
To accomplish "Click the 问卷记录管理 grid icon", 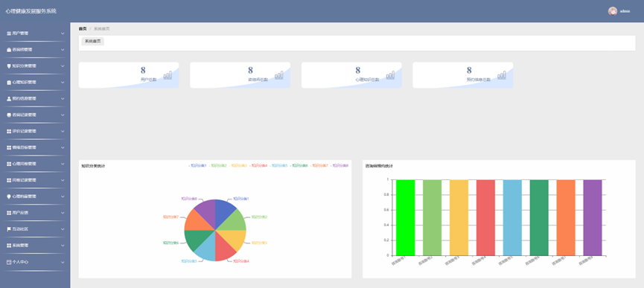I will point(9,180).
